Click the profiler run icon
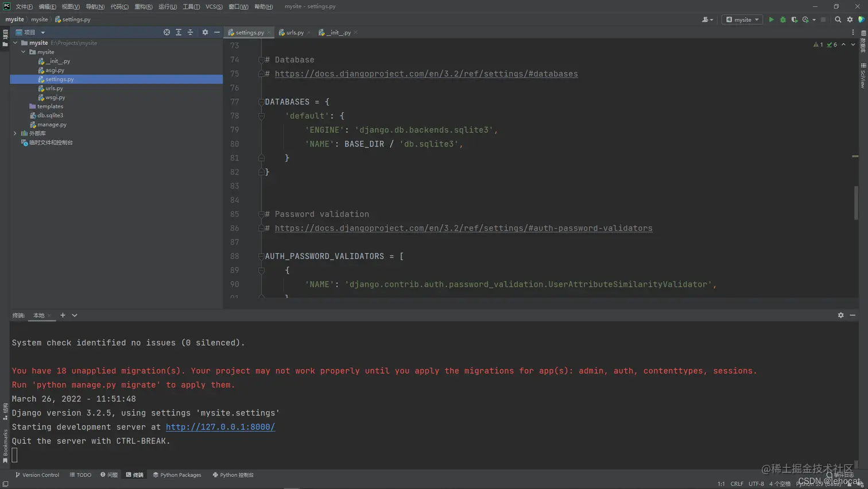Image resolution: width=868 pixels, height=489 pixels. click(805, 20)
